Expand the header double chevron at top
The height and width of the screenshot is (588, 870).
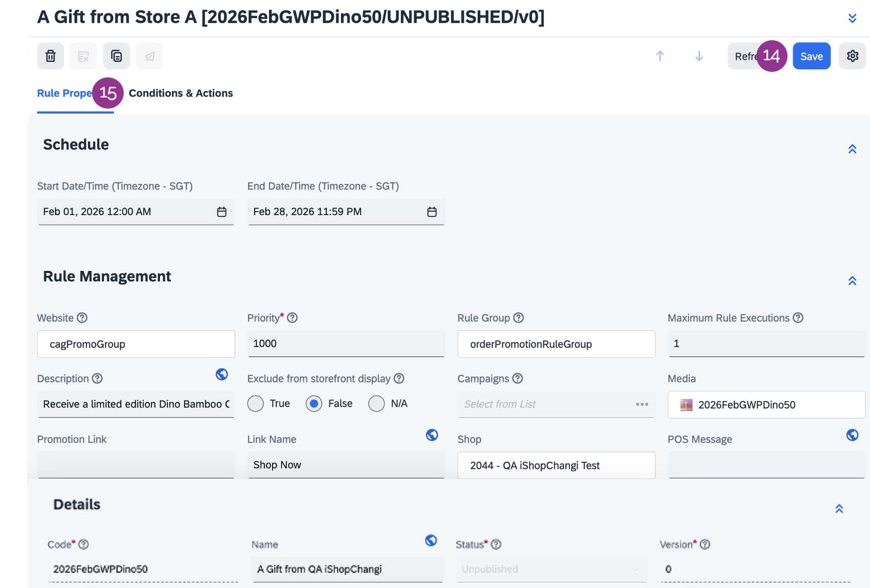pyautogui.click(x=852, y=18)
